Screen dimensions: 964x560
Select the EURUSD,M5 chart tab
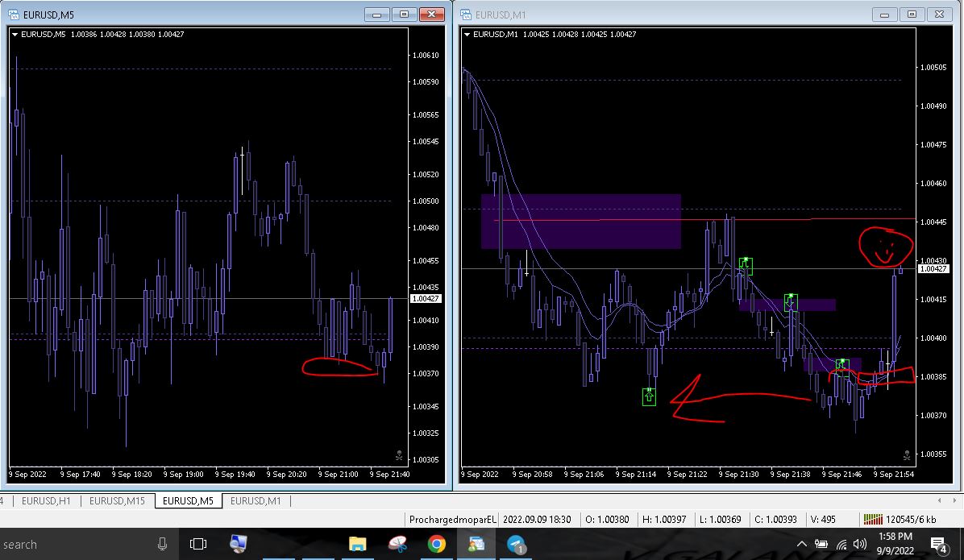tap(188, 501)
